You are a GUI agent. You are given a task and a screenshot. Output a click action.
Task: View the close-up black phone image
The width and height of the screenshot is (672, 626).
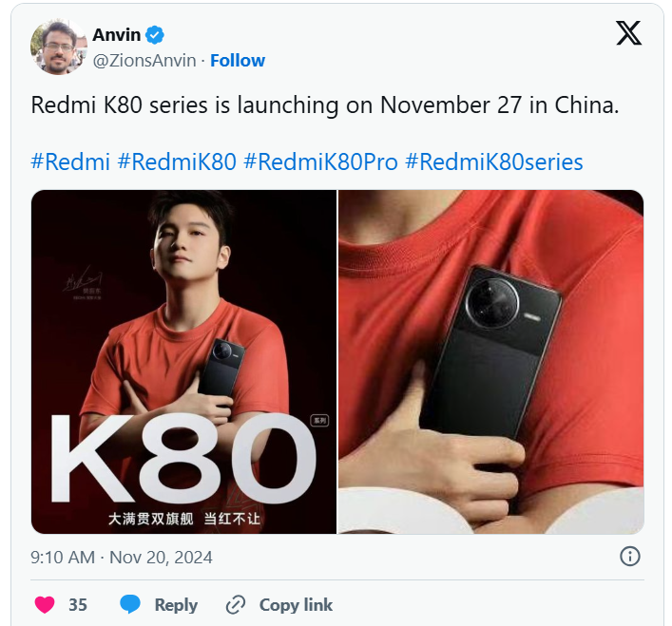(491, 362)
